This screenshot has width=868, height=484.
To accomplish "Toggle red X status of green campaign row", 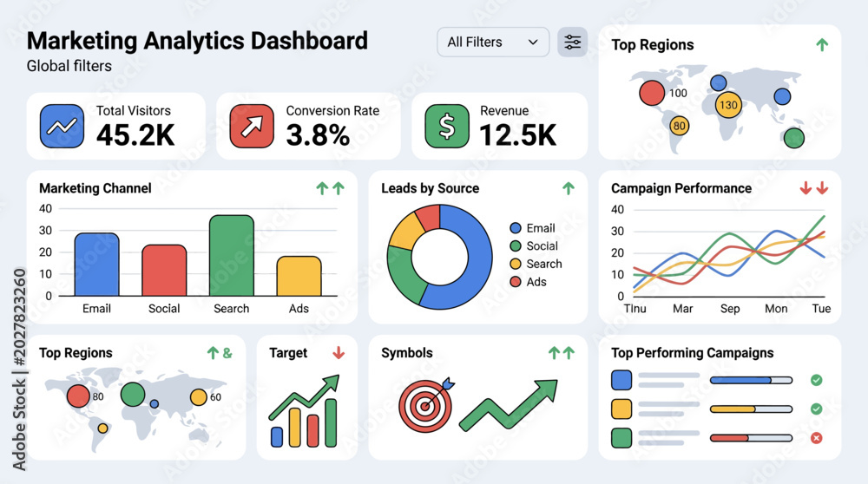I will pos(816,438).
